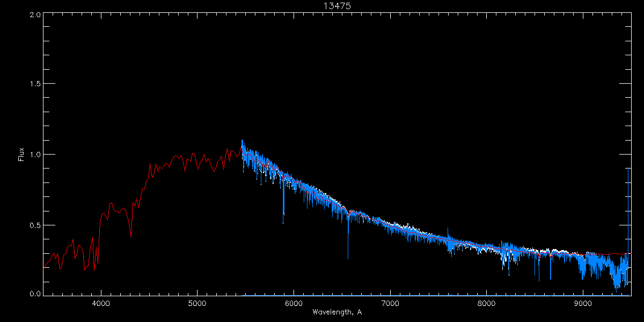Select the 7000 x-axis tick label
Screen dimensions: 644x322
click(390, 303)
